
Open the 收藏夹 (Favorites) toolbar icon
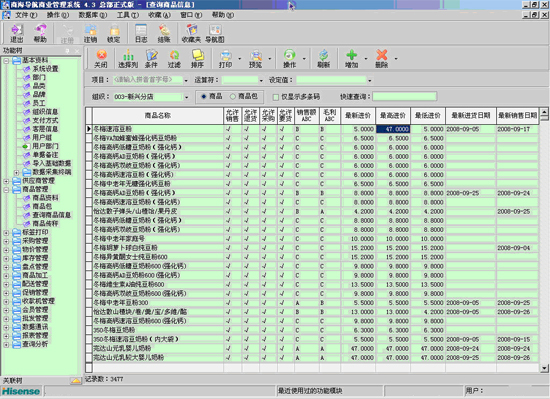click(x=191, y=33)
